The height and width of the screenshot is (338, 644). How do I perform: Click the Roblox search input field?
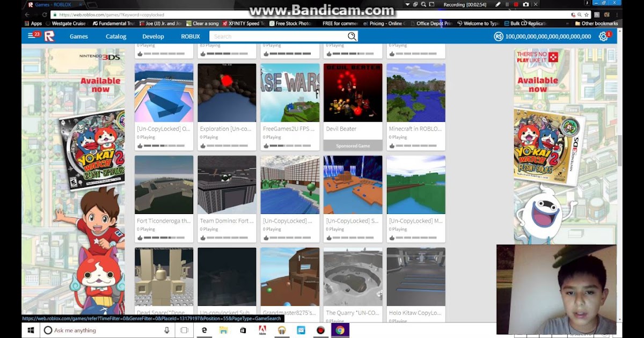pos(278,36)
